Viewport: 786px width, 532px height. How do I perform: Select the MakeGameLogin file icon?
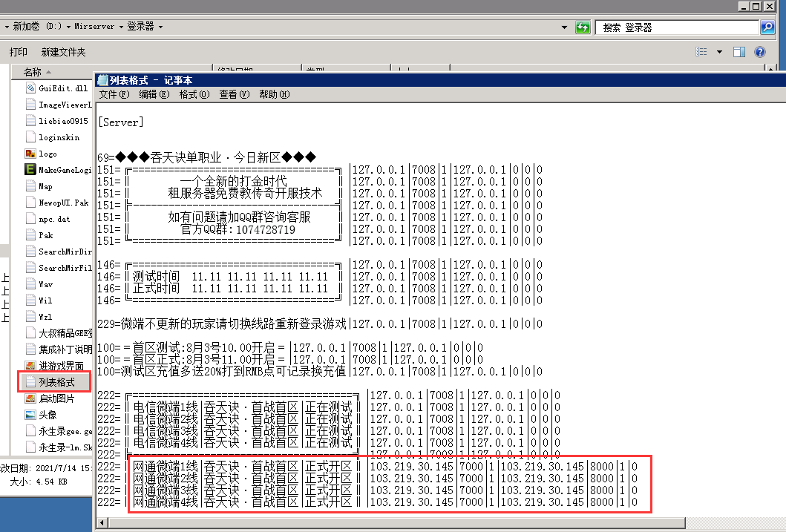(30, 170)
